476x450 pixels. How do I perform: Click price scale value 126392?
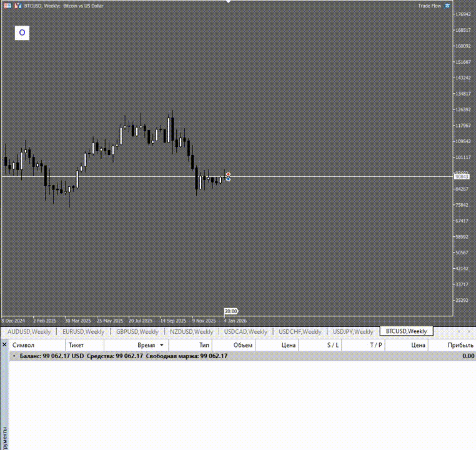(x=464, y=109)
